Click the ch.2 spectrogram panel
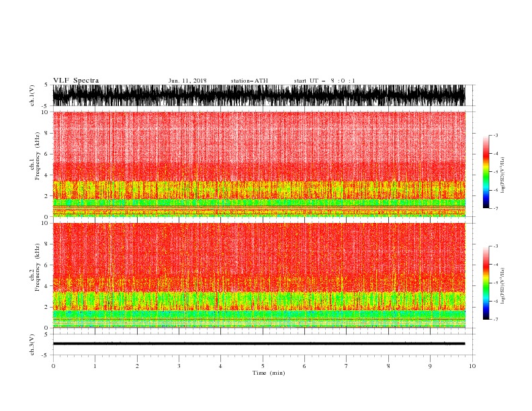This screenshot has width=532, height=411. 259,275
